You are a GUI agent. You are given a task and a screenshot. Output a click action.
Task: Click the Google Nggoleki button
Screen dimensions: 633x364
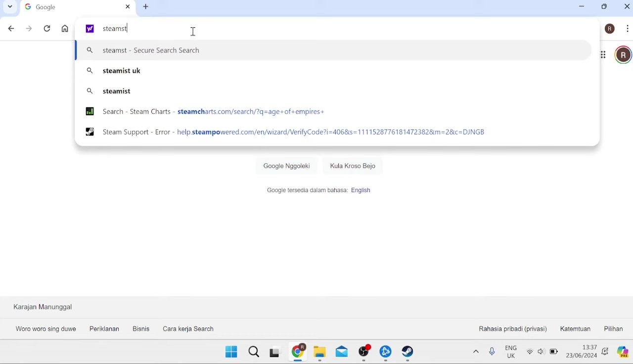(x=286, y=166)
